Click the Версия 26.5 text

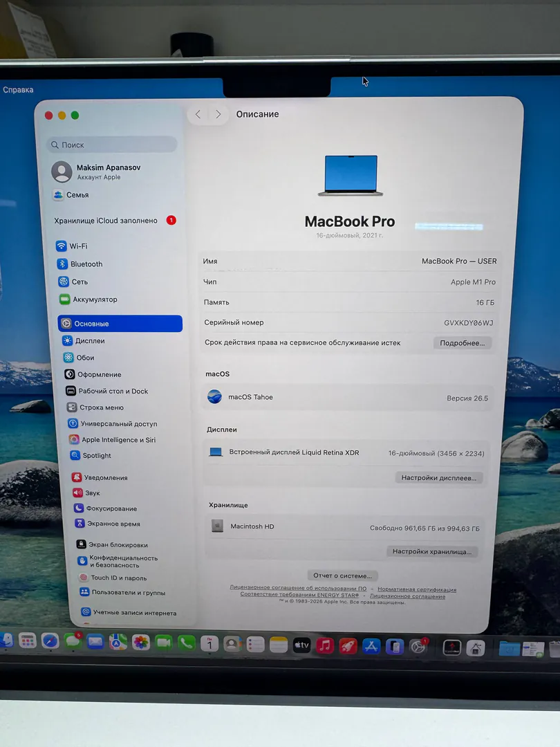click(467, 398)
